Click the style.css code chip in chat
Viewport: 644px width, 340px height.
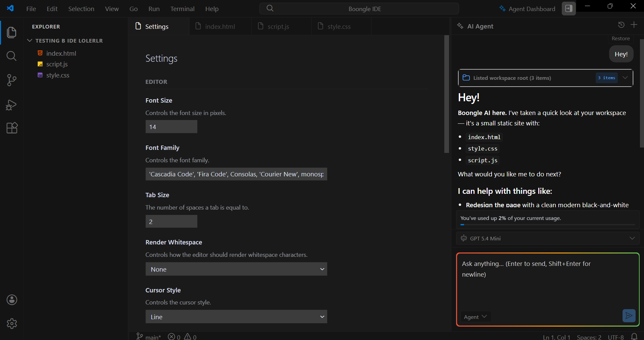pos(483,149)
